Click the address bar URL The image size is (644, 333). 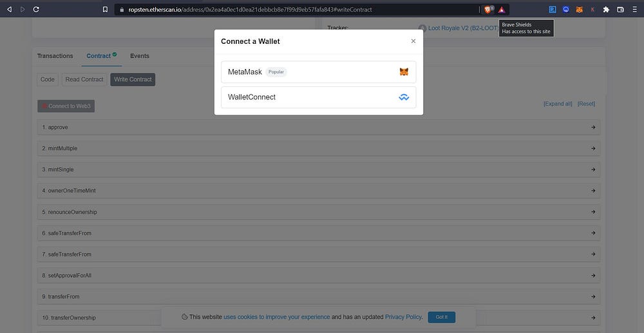pyautogui.click(x=250, y=9)
